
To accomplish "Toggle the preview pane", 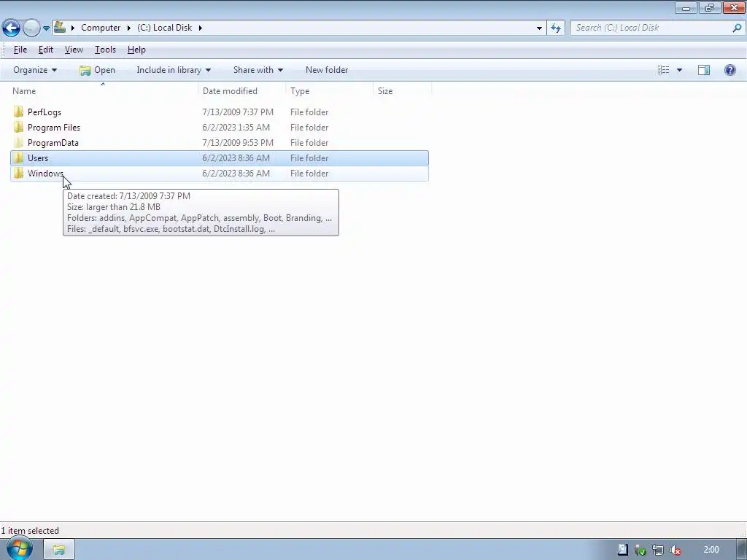I will point(704,70).
